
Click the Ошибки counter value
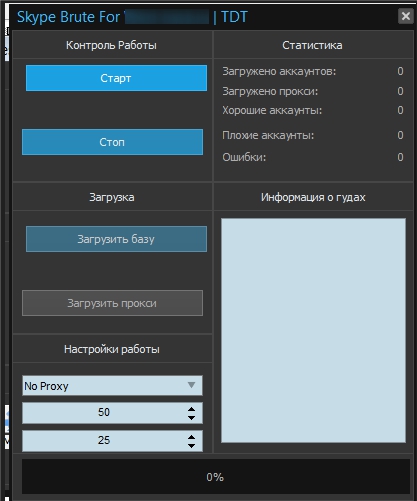[400, 157]
